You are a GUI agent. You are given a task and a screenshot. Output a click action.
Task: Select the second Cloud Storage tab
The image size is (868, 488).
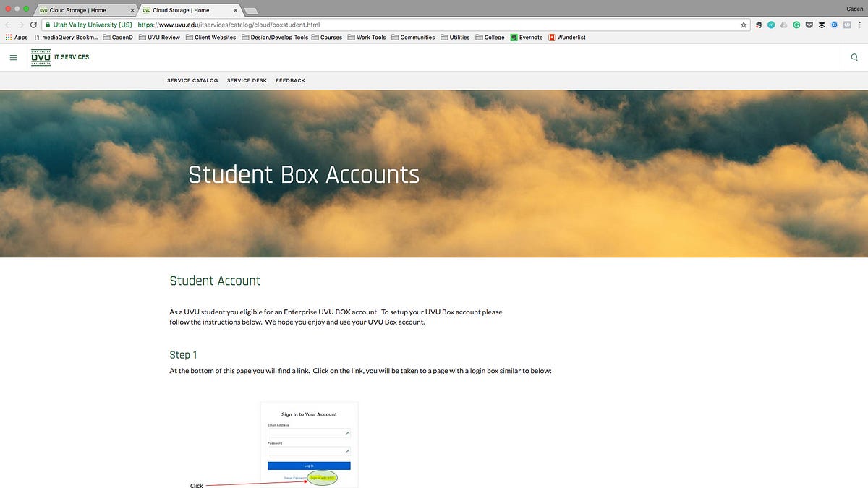click(x=190, y=10)
